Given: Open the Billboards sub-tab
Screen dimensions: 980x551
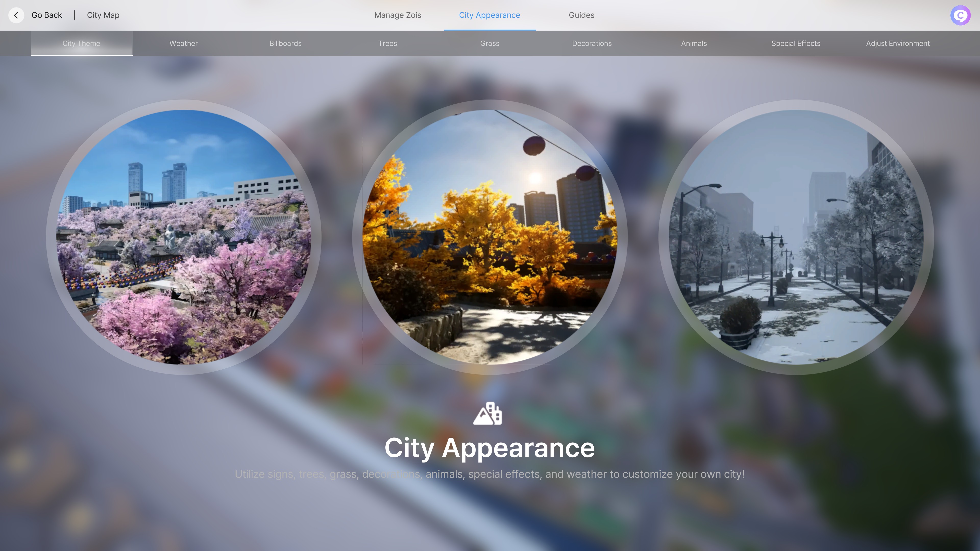Looking at the screenshot, I should point(285,43).
